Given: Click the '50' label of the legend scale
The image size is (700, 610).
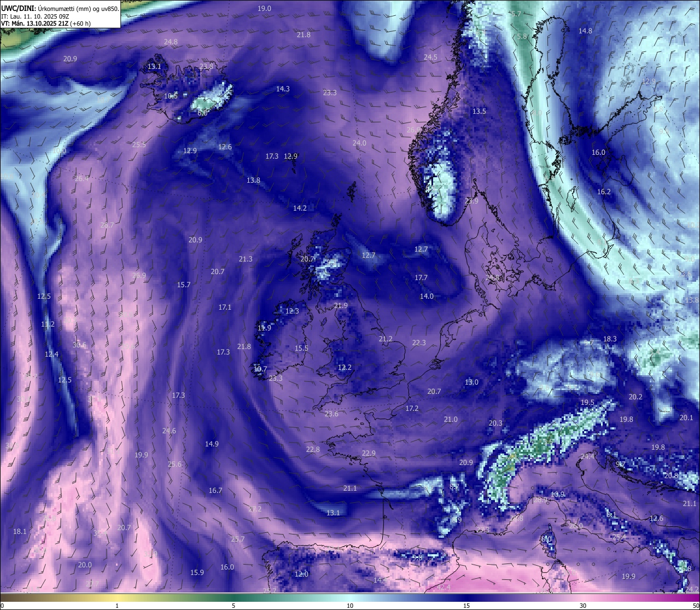Looking at the screenshot, I should [696, 606].
